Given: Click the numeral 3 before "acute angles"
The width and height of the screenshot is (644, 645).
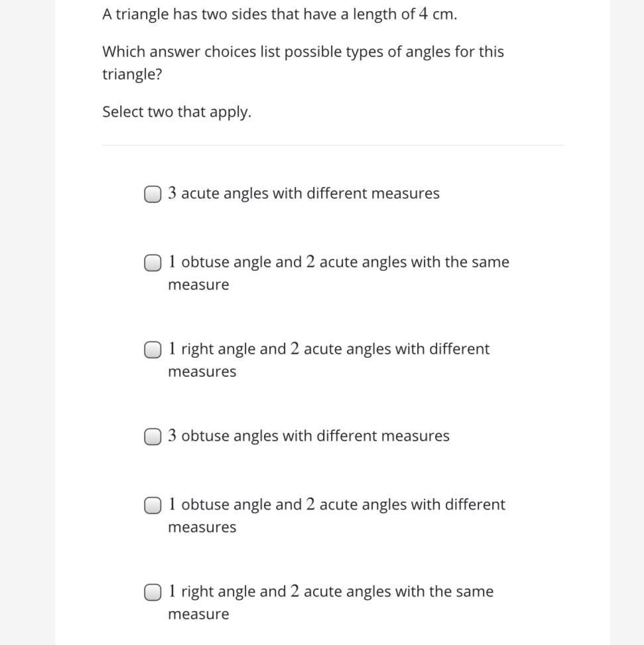Looking at the screenshot, I should click(172, 194).
